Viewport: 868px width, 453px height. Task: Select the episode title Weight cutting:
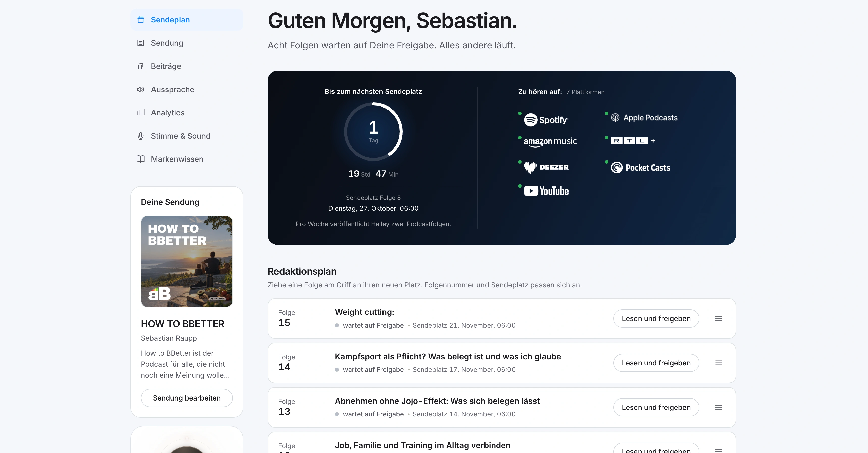pyautogui.click(x=364, y=312)
